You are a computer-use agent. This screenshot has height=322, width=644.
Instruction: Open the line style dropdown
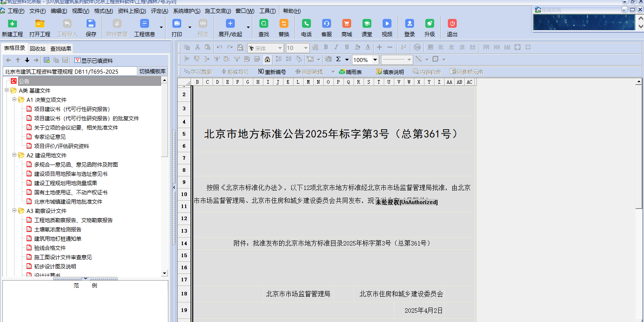point(409,60)
